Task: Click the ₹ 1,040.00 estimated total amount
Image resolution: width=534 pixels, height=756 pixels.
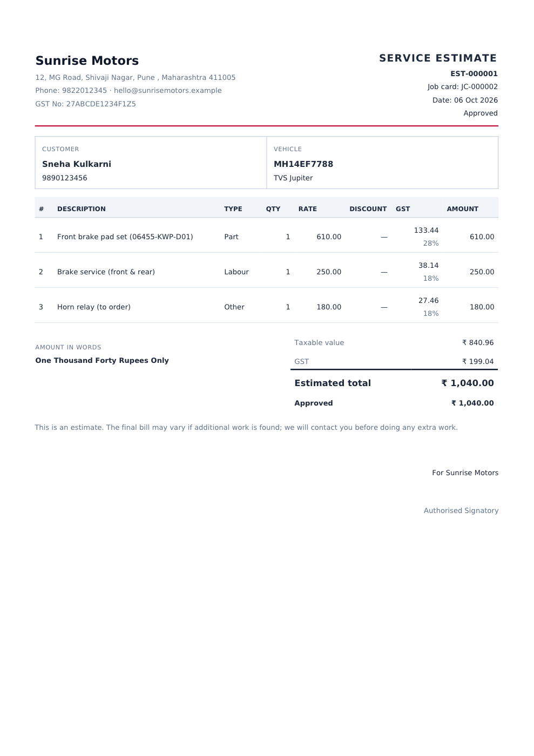Action: point(468,383)
